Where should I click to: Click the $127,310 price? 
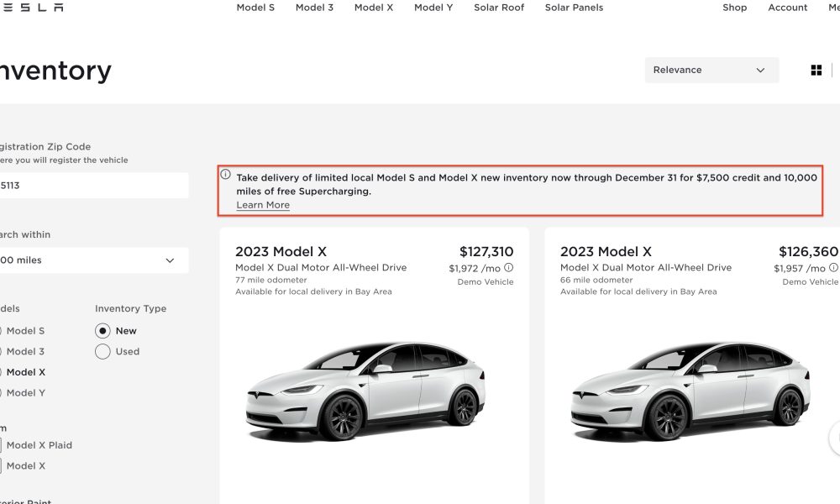[x=486, y=252]
